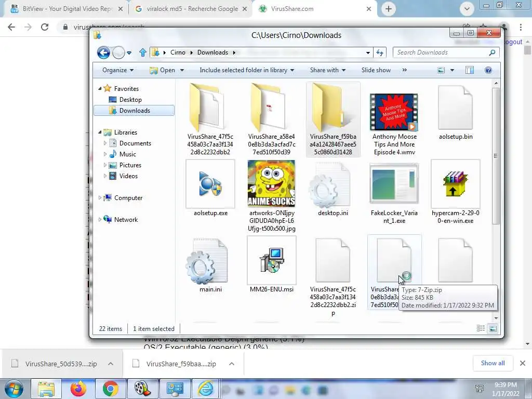Switch to viralock md5 Google tab
532x399 pixels.
pos(192,9)
